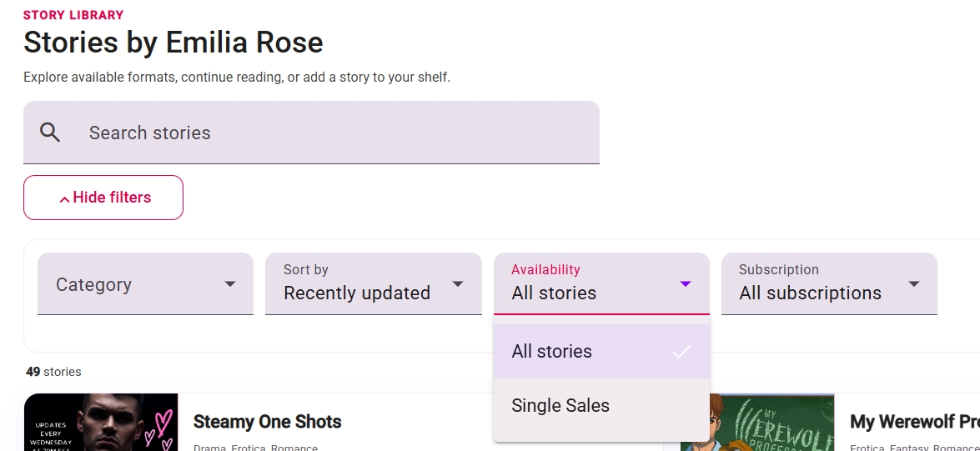This screenshot has width=980, height=451.
Task: Open the Sort by dropdown arrow
Action: tap(458, 284)
